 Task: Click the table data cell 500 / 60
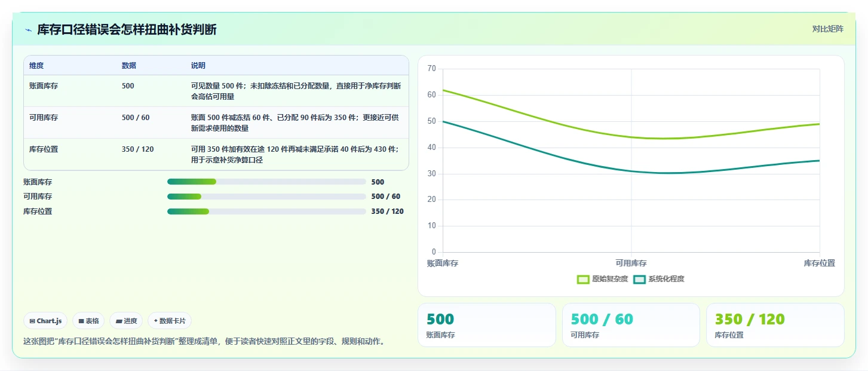(136, 118)
